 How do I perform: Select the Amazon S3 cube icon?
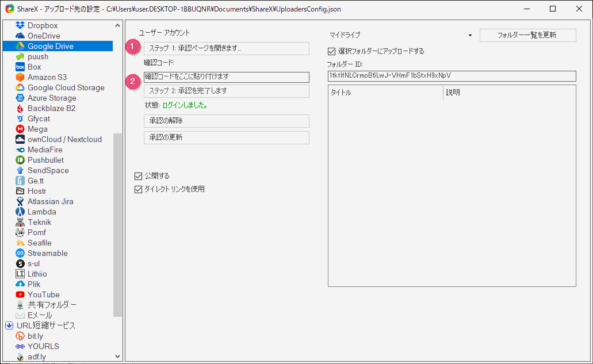tap(20, 77)
